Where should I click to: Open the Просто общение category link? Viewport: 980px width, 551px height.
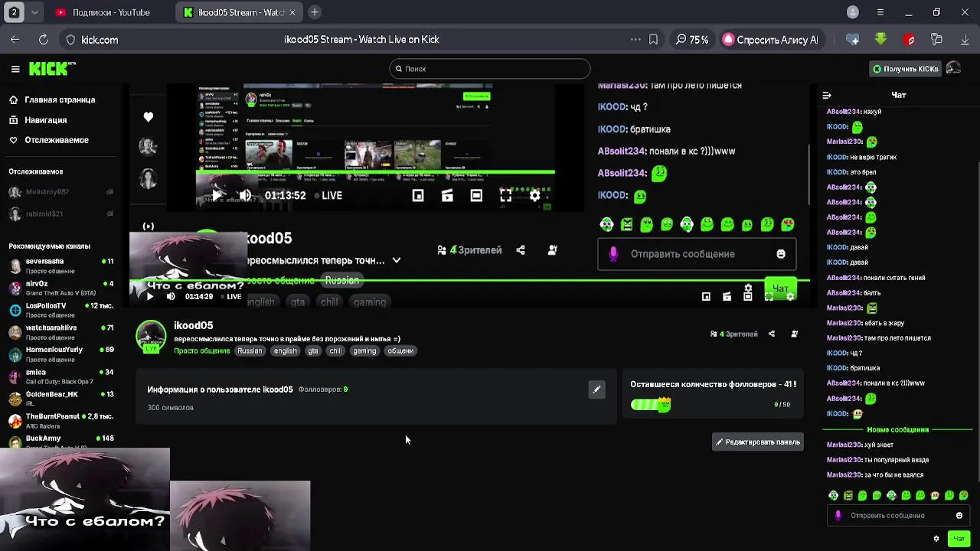pos(201,351)
